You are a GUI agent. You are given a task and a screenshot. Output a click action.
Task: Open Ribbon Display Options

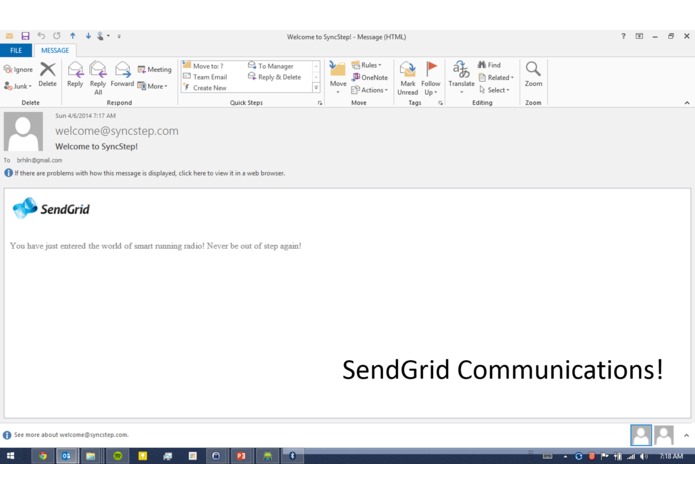coord(639,36)
